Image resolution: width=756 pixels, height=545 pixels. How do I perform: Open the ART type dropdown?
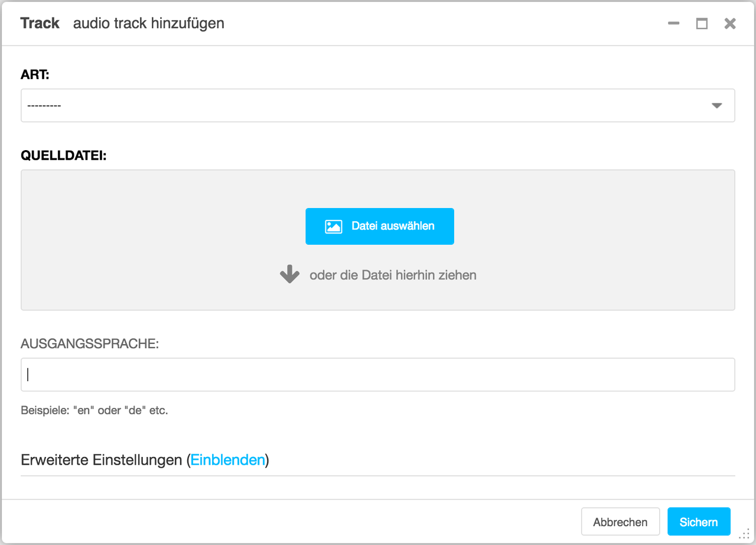pyautogui.click(x=378, y=105)
